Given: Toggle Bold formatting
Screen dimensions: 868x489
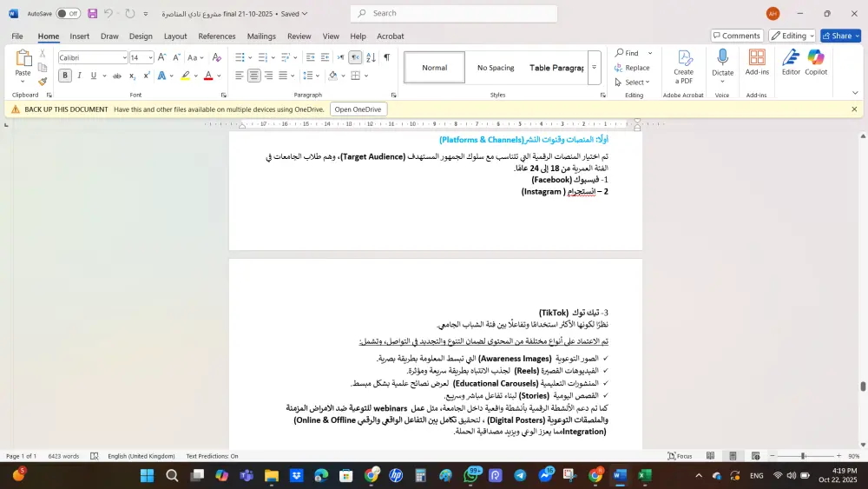Looking at the screenshot, I should click(x=65, y=76).
